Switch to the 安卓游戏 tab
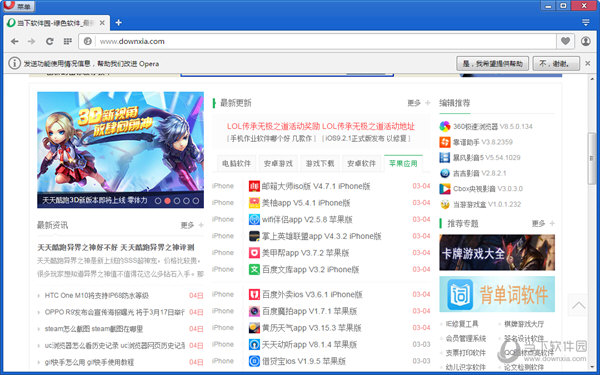 [278, 163]
